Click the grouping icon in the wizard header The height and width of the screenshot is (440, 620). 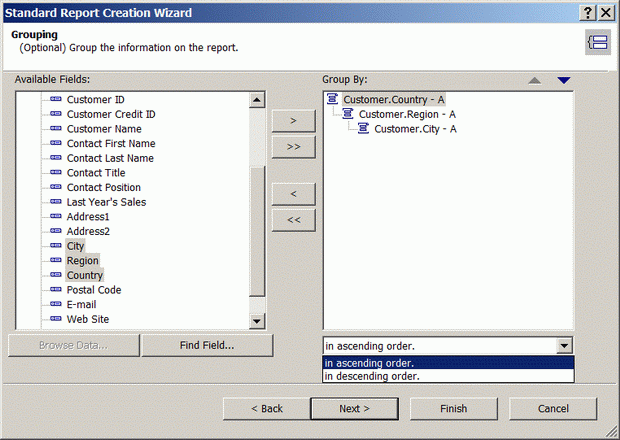point(598,41)
